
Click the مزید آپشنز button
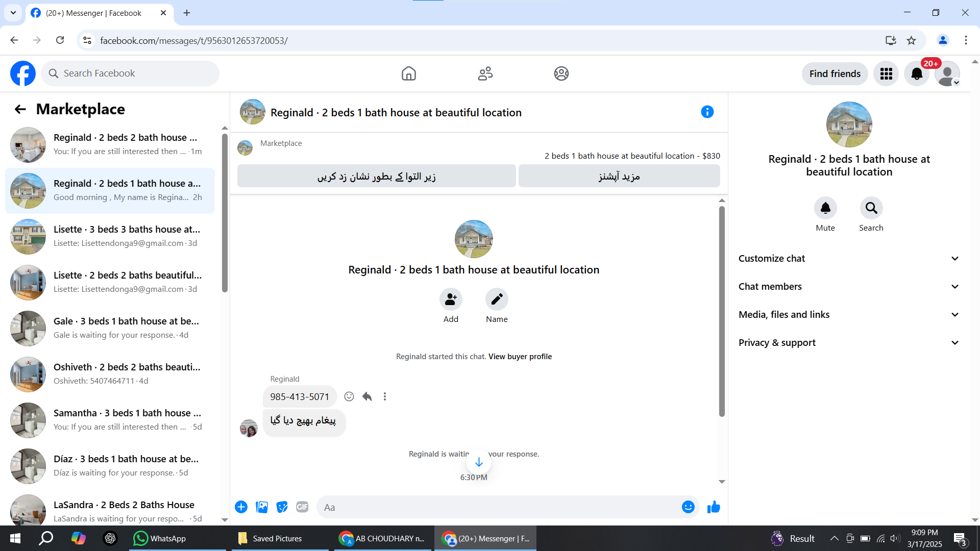619,176
